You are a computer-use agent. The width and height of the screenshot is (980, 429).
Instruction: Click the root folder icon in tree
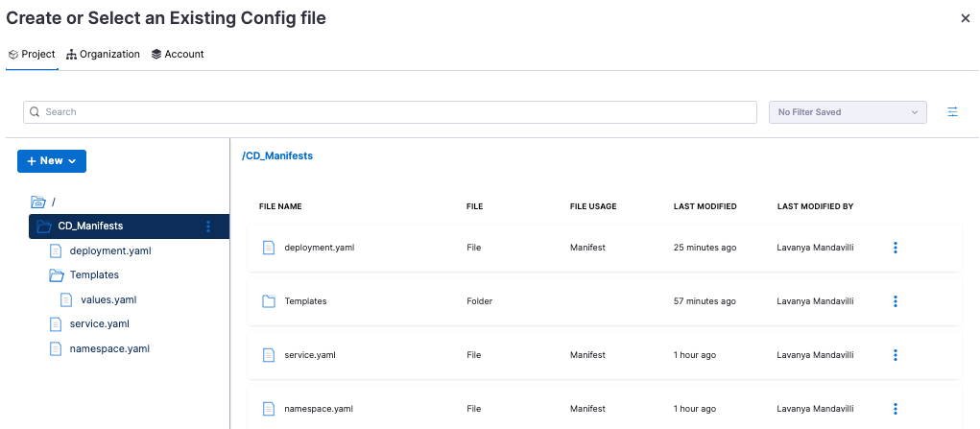38,202
